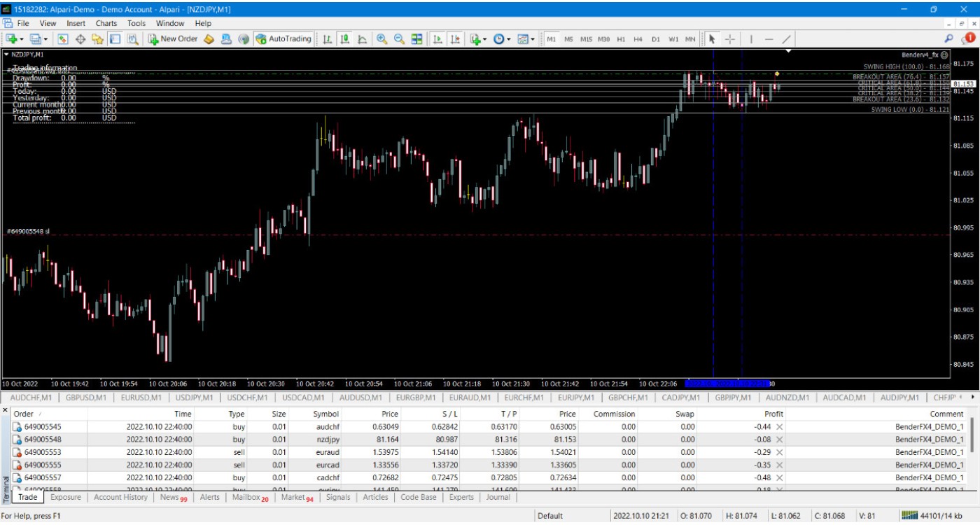This screenshot has height=525, width=980.
Task: Toggle the chart shift icon
Action: (456, 39)
